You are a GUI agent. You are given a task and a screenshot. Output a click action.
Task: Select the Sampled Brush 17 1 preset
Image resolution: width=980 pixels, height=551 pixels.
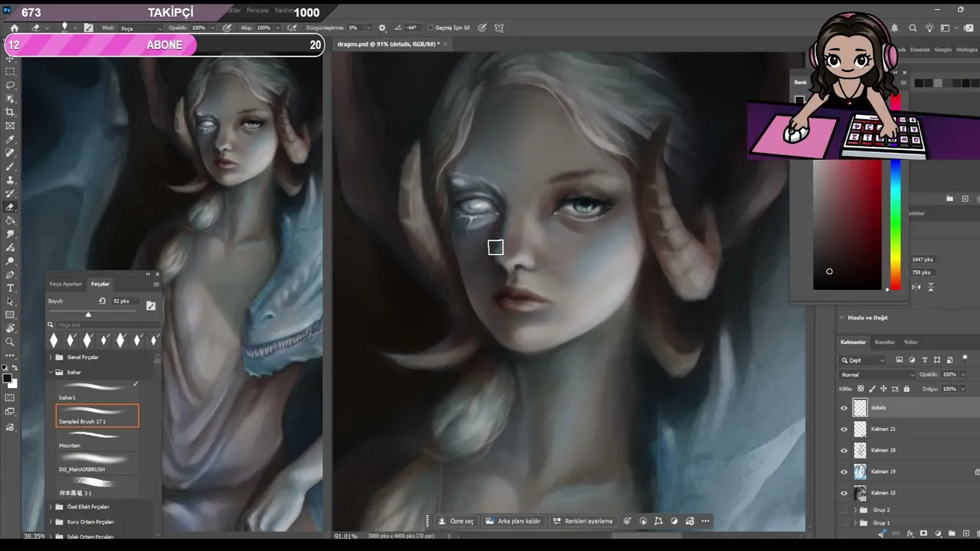coord(97,416)
